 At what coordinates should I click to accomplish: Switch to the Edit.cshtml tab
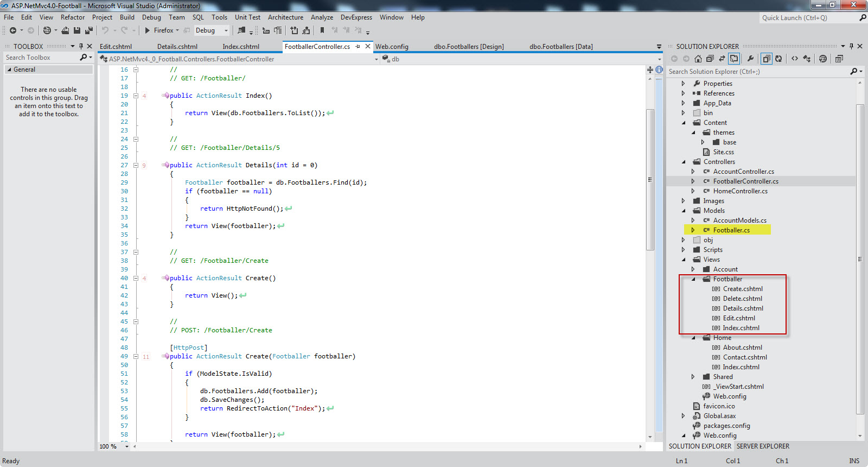pyautogui.click(x=116, y=47)
